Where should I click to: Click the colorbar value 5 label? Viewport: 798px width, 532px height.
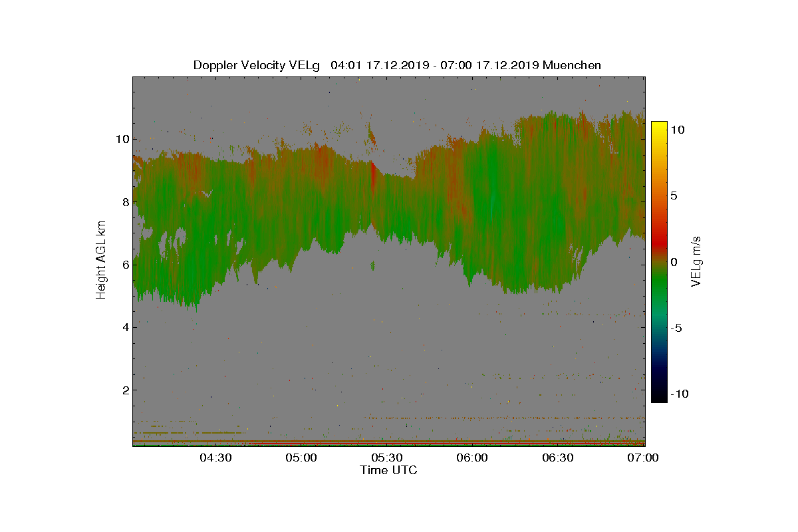pyautogui.click(x=674, y=196)
